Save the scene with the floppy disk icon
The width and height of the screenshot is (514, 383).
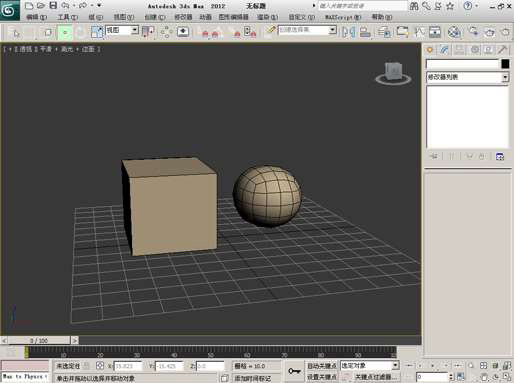[x=53, y=5]
